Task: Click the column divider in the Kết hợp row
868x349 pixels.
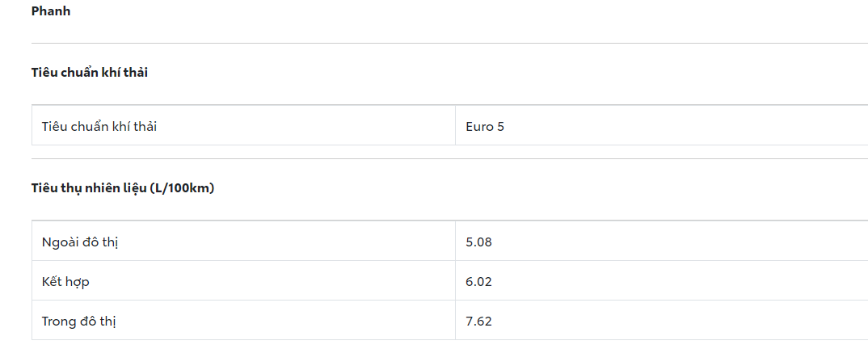Action: click(455, 281)
